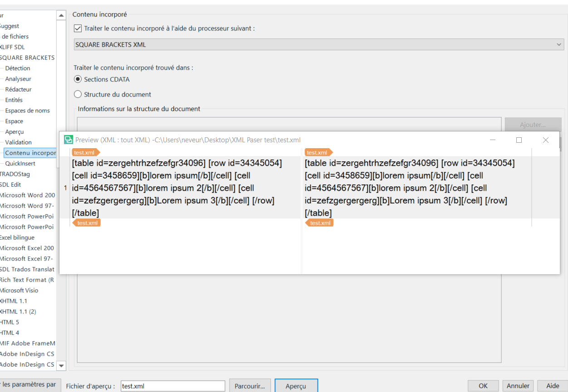This screenshot has width=568, height=392.
Task: Select Aperçu tree item in sidebar
Action: (15, 132)
